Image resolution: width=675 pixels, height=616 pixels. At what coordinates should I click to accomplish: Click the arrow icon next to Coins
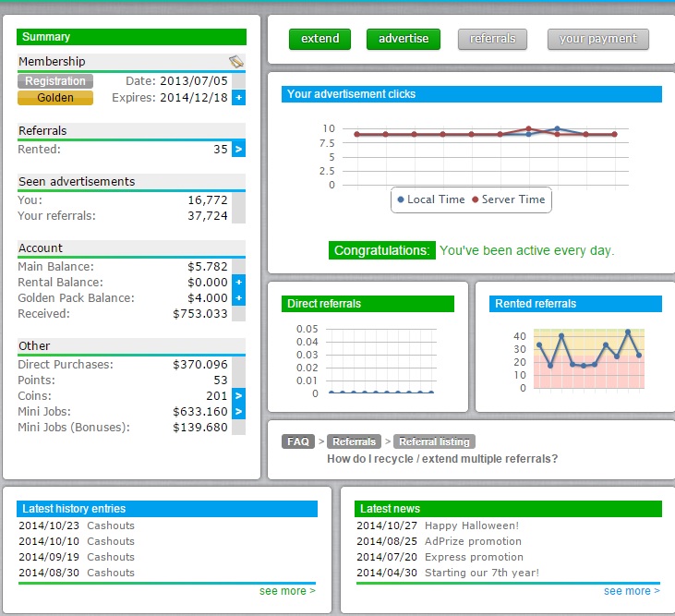tap(239, 395)
